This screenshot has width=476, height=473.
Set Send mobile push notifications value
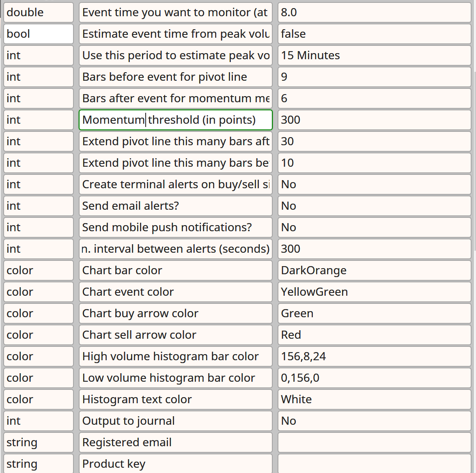click(x=374, y=228)
